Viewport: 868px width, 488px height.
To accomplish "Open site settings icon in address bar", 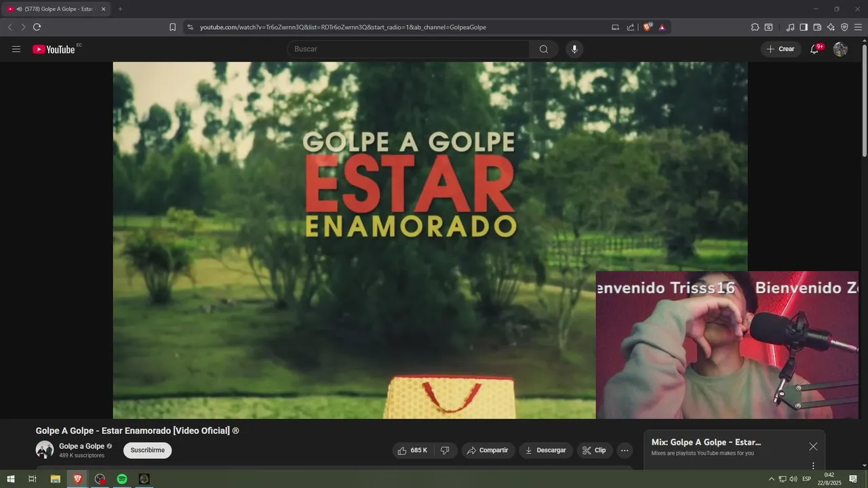I will pos(190,27).
